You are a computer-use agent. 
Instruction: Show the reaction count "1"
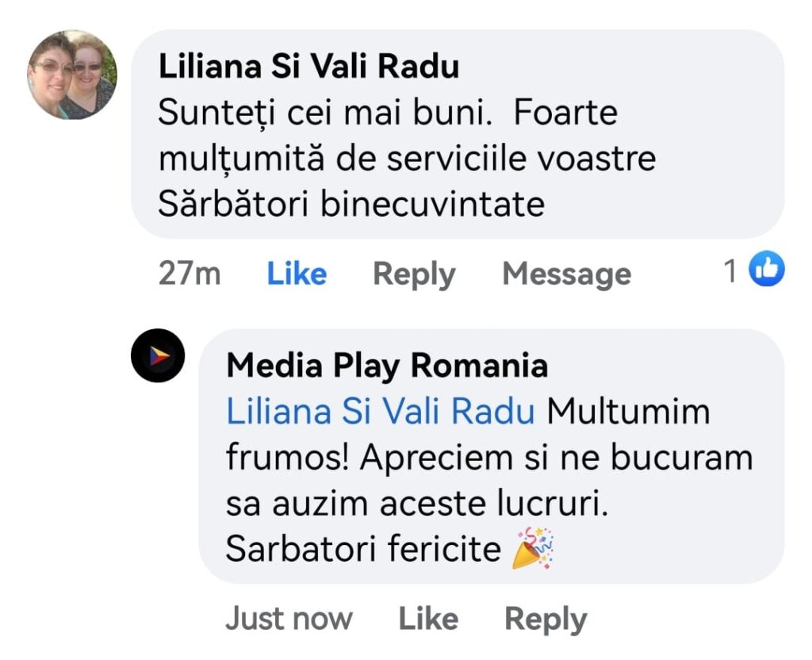(x=730, y=272)
